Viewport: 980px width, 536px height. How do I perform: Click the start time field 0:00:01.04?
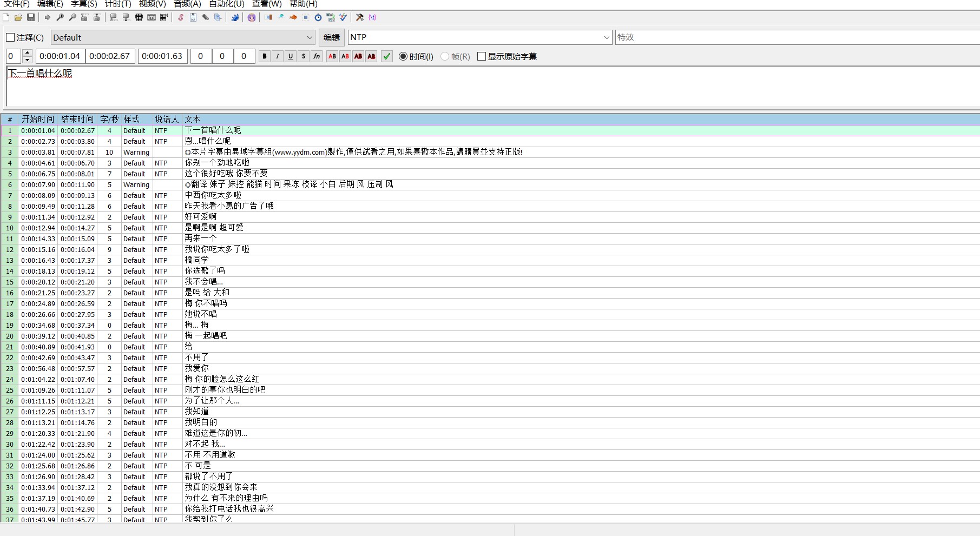point(60,56)
